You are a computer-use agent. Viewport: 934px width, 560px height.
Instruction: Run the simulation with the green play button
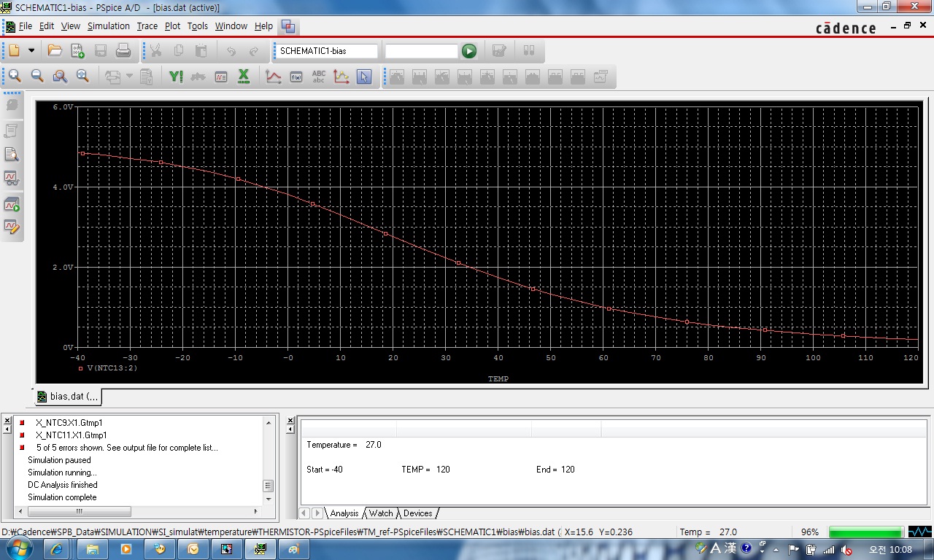coord(469,51)
